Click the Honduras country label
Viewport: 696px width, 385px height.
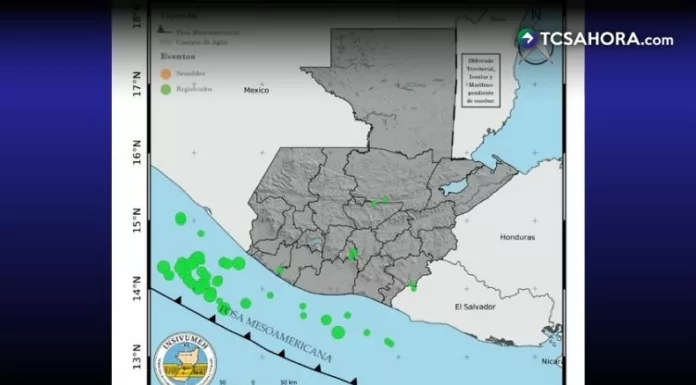[517, 237]
